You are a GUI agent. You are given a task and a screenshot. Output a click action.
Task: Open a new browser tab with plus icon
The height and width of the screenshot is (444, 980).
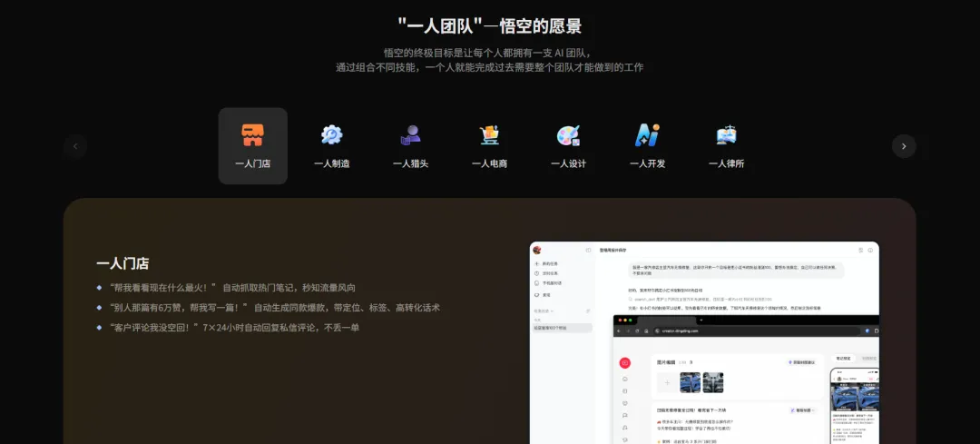(701, 321)
